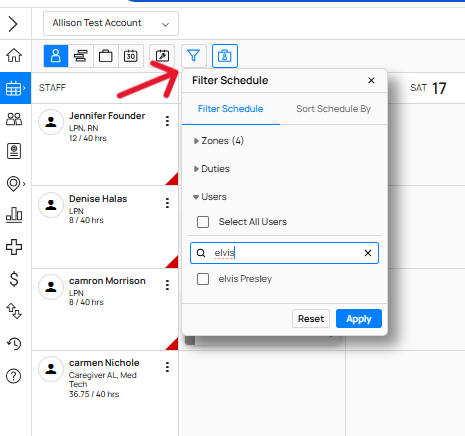The image size is (465, 436).
Task: Click the briefcase view icon in toolbar
Action: 106,56
